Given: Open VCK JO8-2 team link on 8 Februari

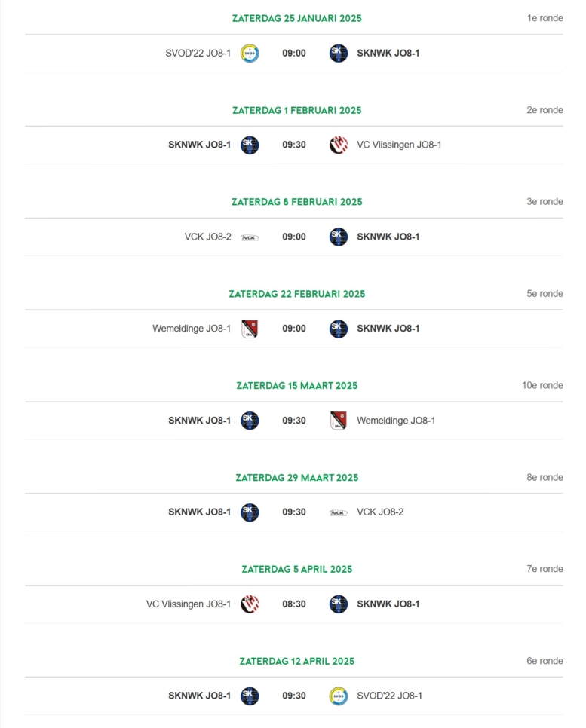Looking at the screenshot, I should pyautogui.click(x=207, y=237).
